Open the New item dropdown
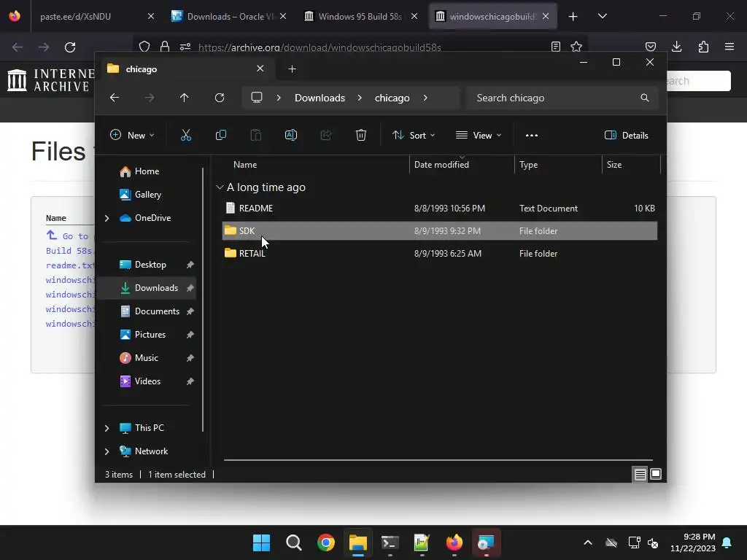Viewport: 747px width, 560px height. pos(132,135)
